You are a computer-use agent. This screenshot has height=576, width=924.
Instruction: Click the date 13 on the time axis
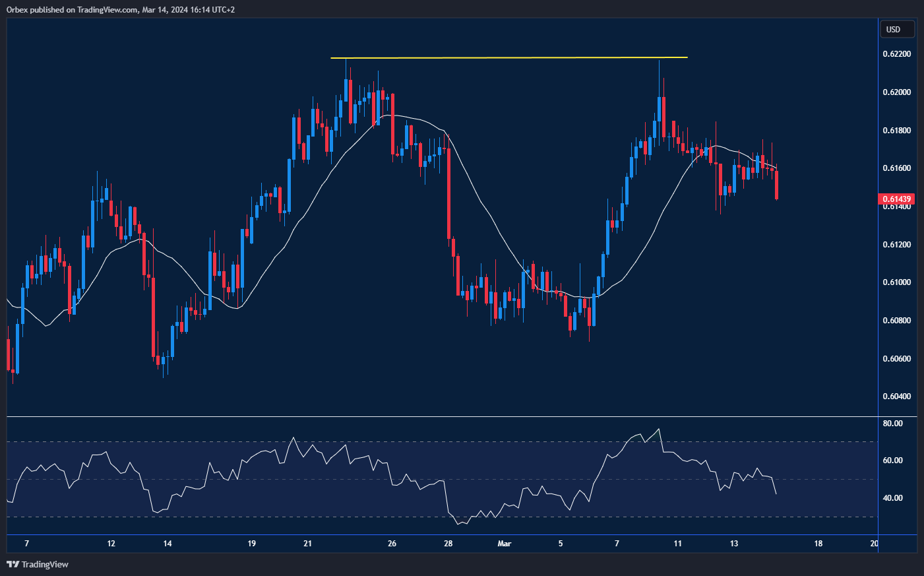[x=733, y=544]
